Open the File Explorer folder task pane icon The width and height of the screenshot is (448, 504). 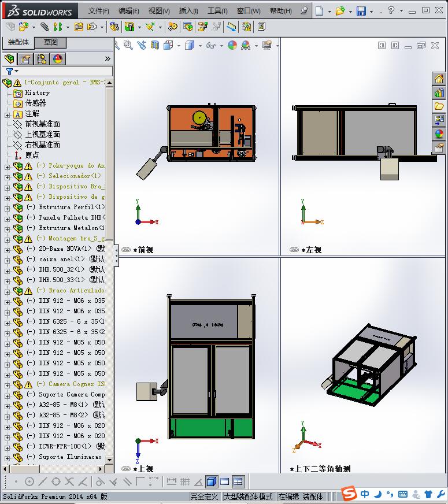pyautogui.click(x=439, y=106)
